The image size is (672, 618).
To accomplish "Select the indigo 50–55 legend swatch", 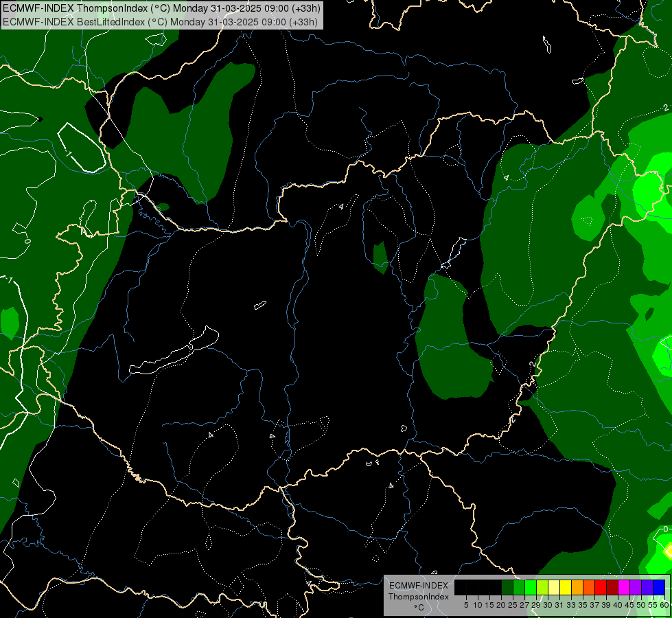I will pos(647,587).
